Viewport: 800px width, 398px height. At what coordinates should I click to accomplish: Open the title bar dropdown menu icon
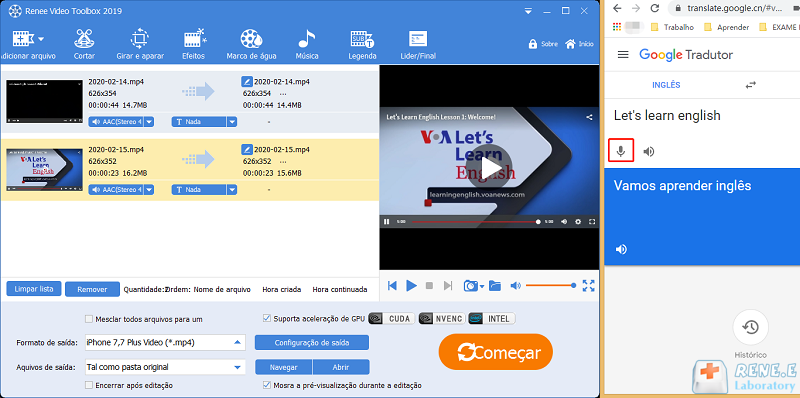(529, 11)
